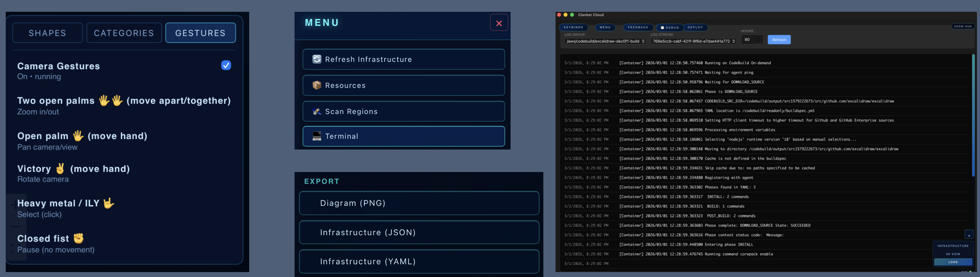980x277 pixels.
Task: Open the Feedback button
Action: pos(638,27)
